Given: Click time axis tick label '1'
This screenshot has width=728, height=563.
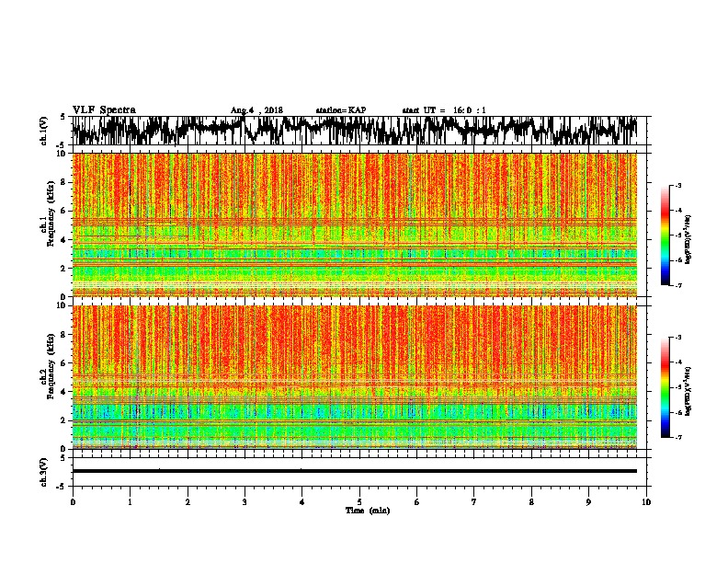Looking at the screenshot, I should 130,502.
